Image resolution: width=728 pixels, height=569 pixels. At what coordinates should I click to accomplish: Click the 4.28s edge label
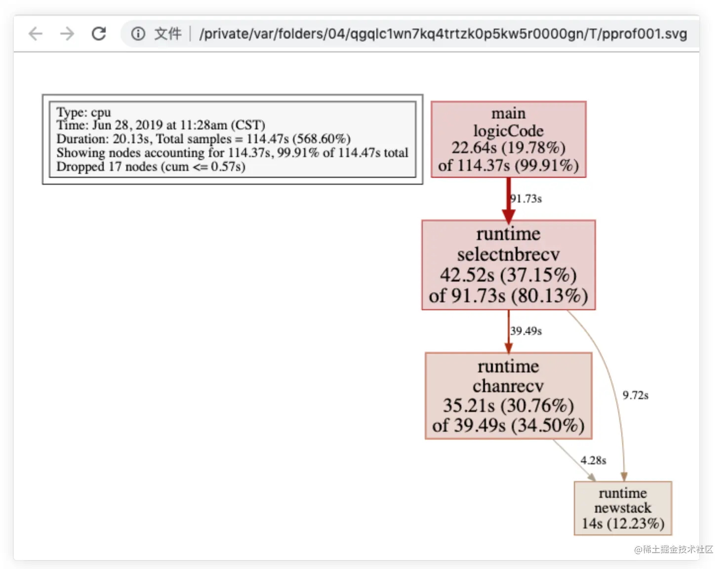pos(594,460)
